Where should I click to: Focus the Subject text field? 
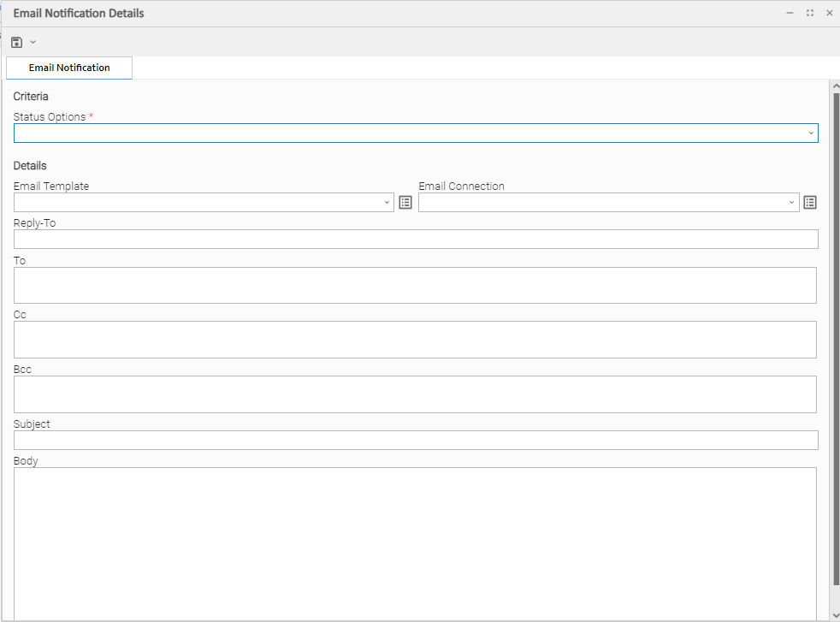[416, 440]
